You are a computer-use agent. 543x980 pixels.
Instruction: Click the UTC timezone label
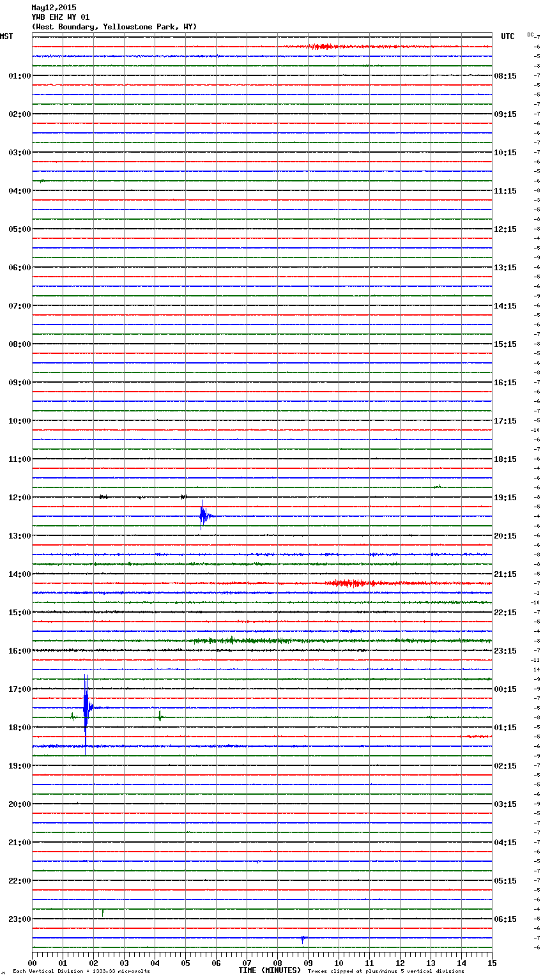(508, 36)
